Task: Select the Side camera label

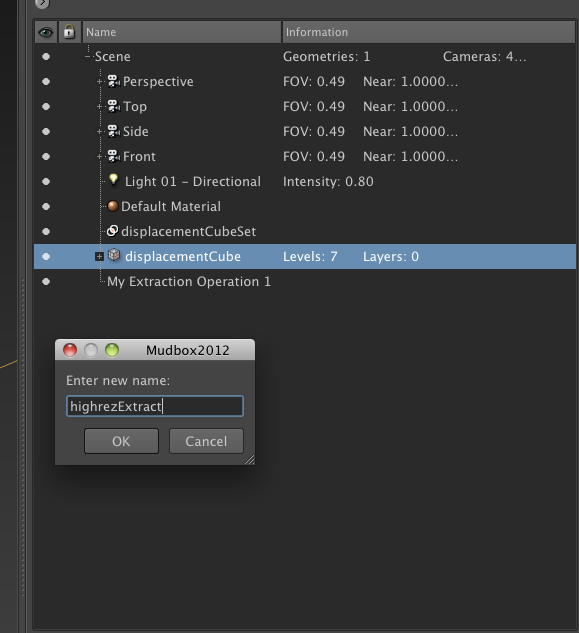Action: coord(136,132)
